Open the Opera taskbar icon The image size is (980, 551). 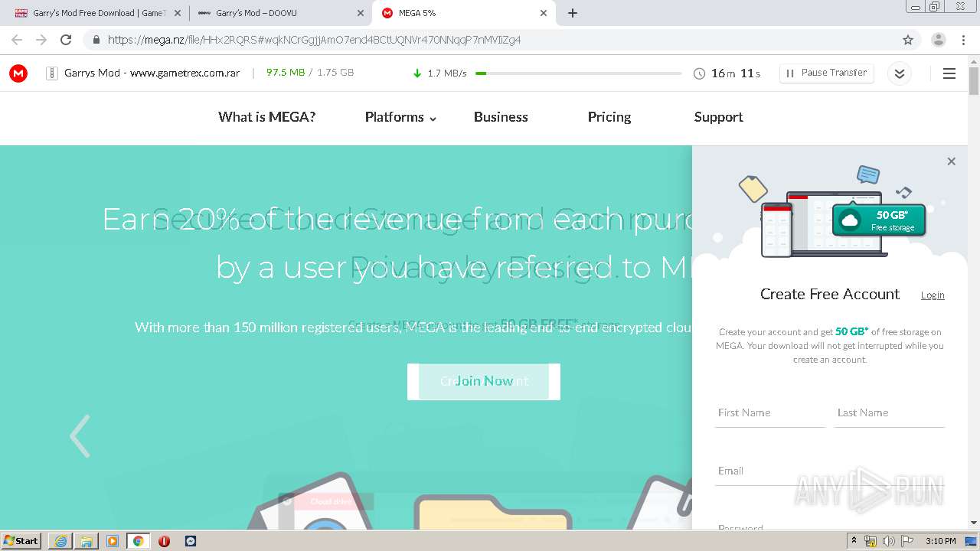[x=164, y=540]
